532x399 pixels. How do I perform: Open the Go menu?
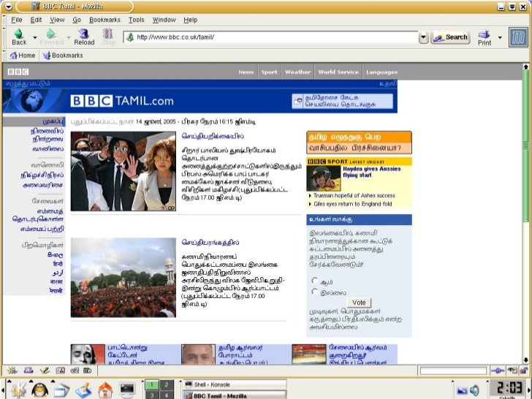[x=77, y=20]
